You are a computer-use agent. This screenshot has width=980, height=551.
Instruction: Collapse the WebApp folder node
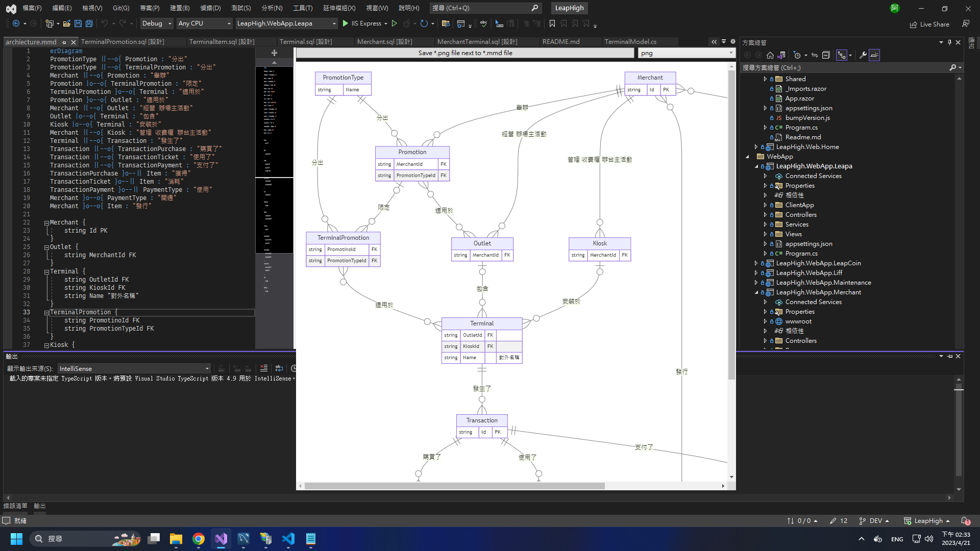[747, 157]
